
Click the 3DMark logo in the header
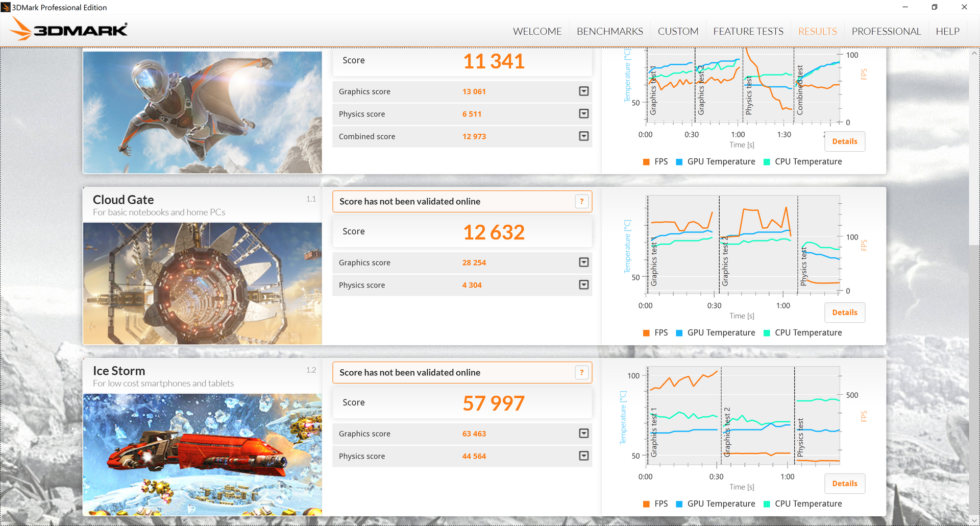69,30
